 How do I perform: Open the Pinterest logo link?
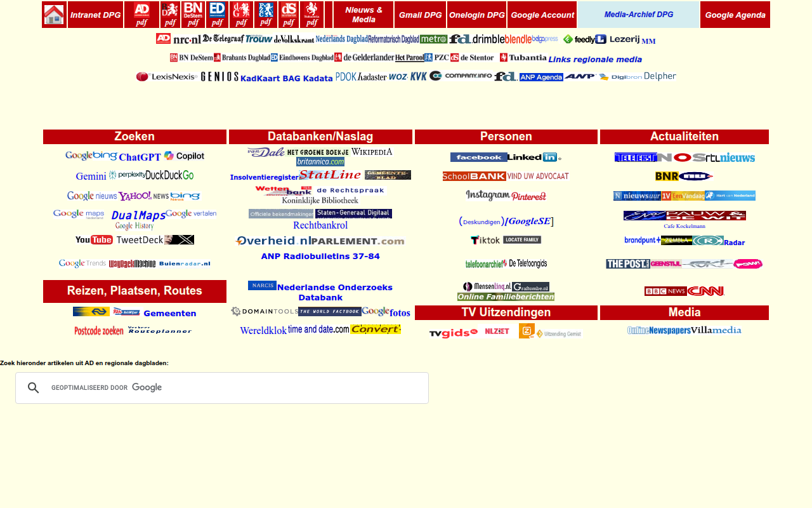tap(529, 196)
